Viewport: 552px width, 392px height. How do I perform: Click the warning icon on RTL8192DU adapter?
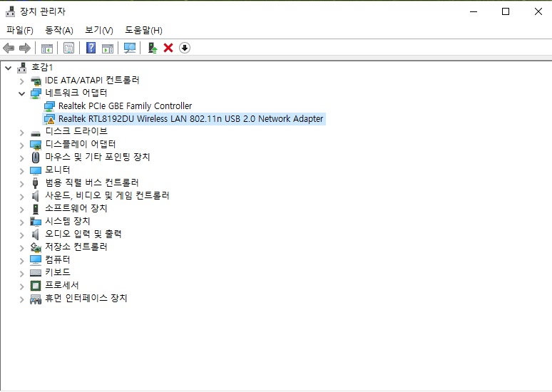coord(49,119)
